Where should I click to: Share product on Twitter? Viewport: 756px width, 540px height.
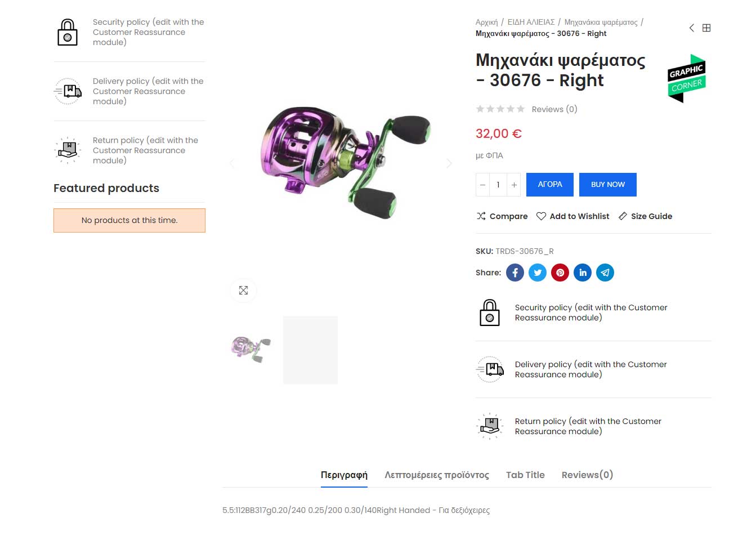538,273
